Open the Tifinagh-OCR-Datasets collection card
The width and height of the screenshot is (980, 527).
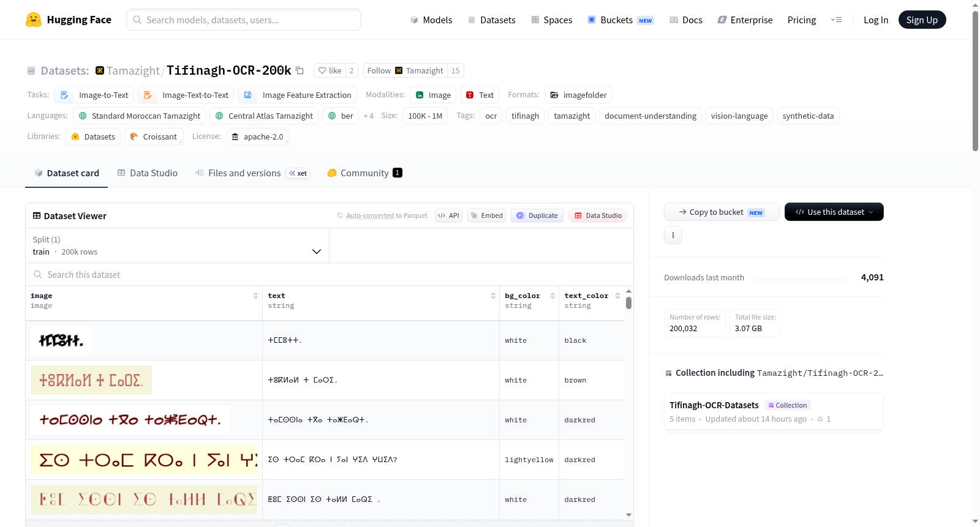click(x=774, y=411)
